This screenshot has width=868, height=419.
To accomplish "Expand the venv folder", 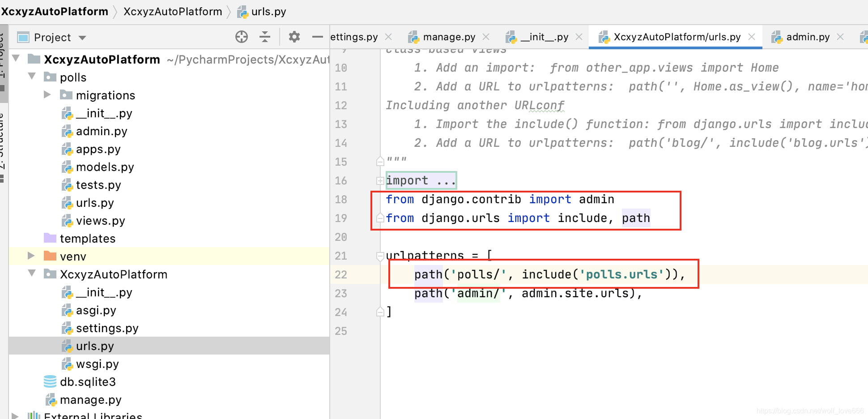I will tap(31, 256).
